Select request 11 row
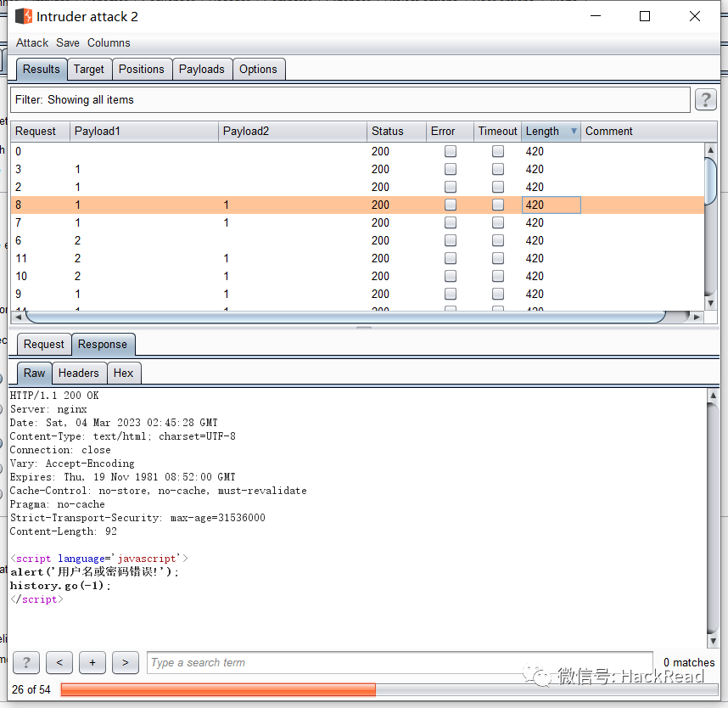 357,258
